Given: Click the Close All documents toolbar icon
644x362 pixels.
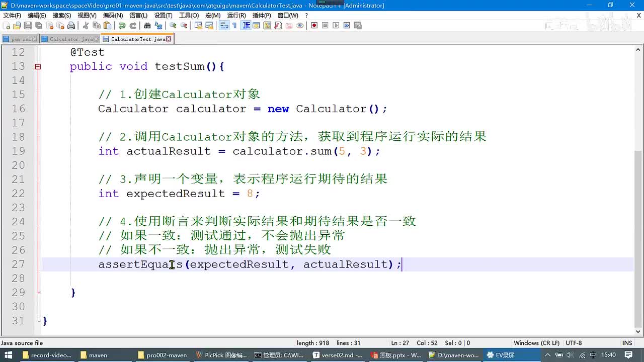Looking at the screenshot, I should 60,26.
